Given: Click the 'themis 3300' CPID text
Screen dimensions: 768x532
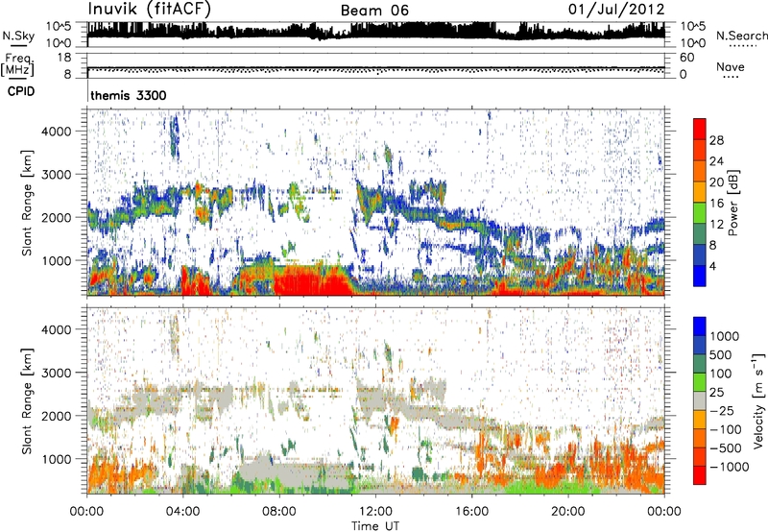Looking at the screenshot, I should coord(129,95).
